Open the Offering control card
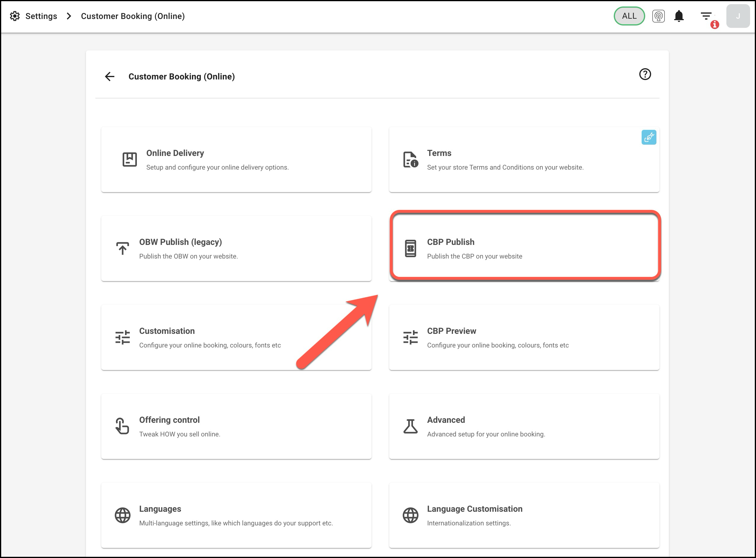 [x=236, y=426]
